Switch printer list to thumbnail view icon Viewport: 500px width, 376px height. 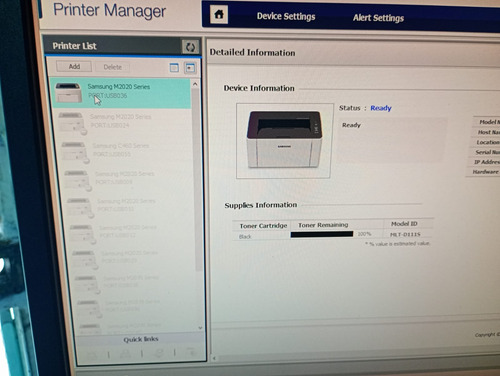point(190,68)
